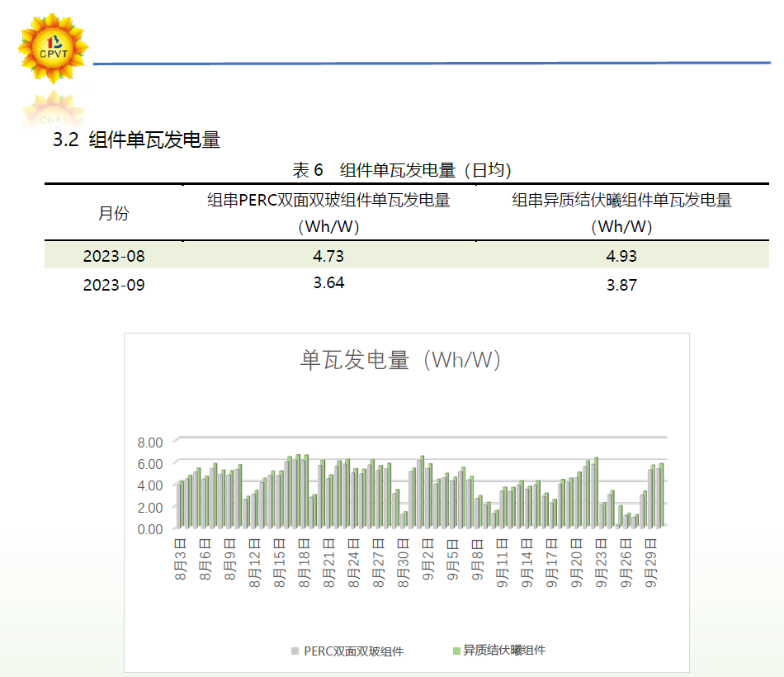Click the x-axis label 9月5日
This screenshot has height=677, width=784.
tap(452, 559)
